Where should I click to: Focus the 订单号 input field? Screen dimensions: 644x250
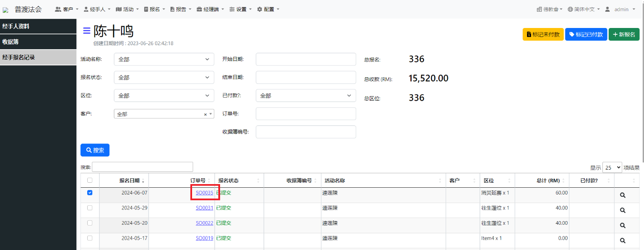point(306,114)
